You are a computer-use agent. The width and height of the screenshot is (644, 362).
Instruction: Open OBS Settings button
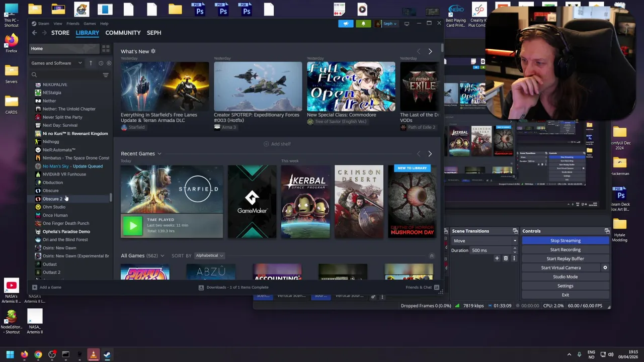point(566,286)
